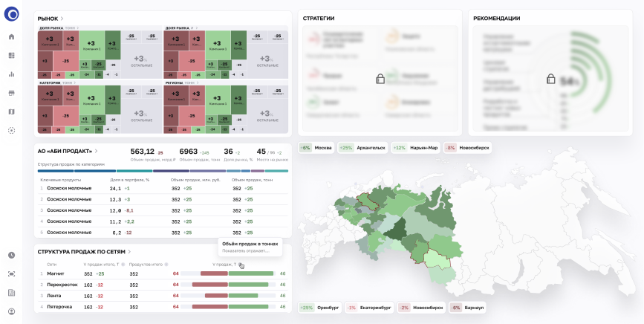Expand the РЫНОК section chevron

[x=62, y=18]
